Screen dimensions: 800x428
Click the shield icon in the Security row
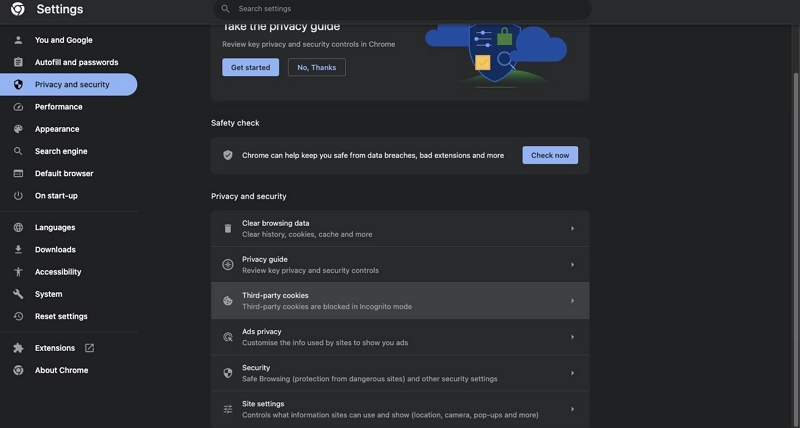click(228, 373)
